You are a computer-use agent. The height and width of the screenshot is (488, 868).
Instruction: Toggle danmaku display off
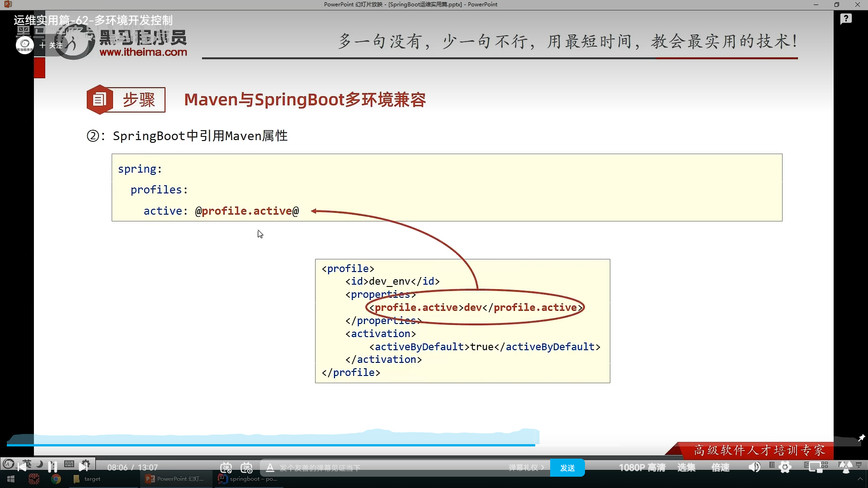tap(226, 468)
